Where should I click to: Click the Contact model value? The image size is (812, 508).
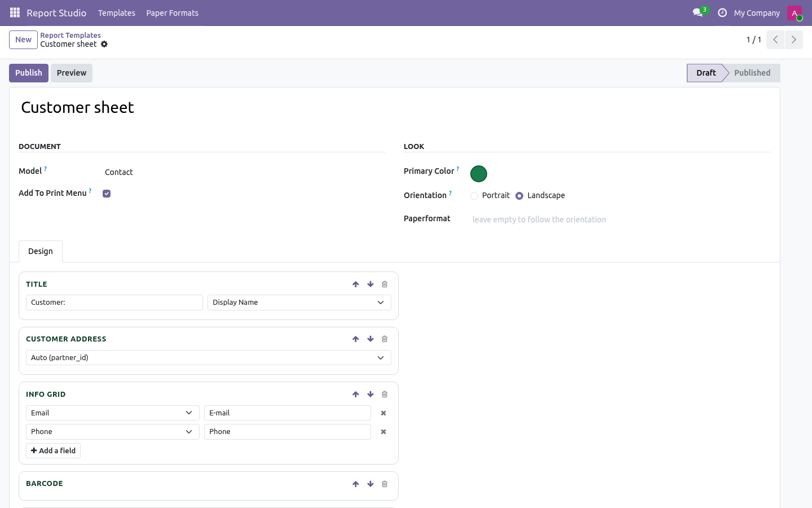coord(119,172)
